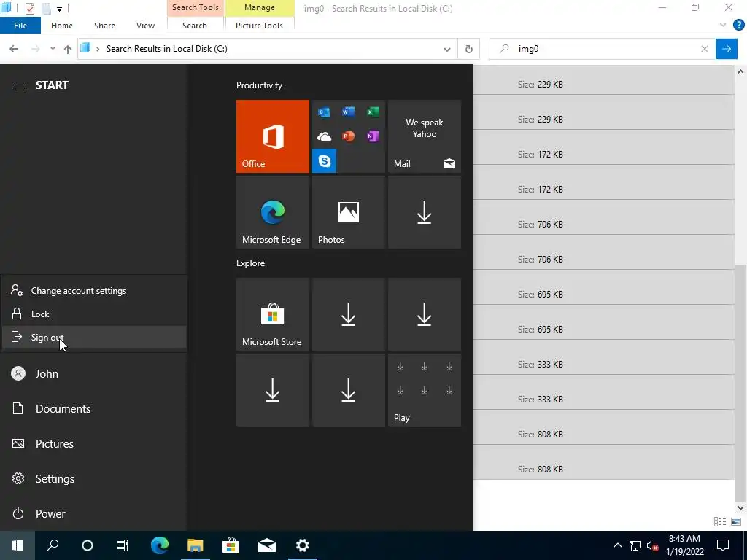Open recent locations dropdown

click(x=53, y=49)
